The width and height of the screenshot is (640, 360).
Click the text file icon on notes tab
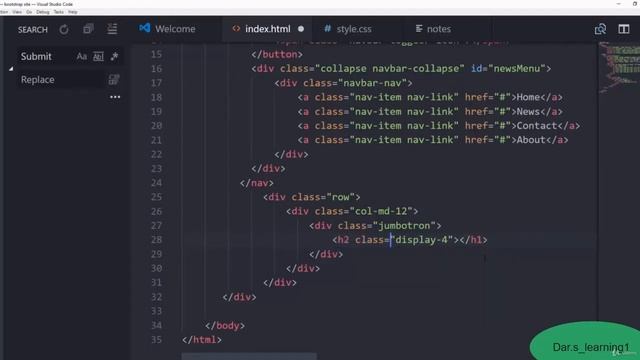tap(419, 29)
